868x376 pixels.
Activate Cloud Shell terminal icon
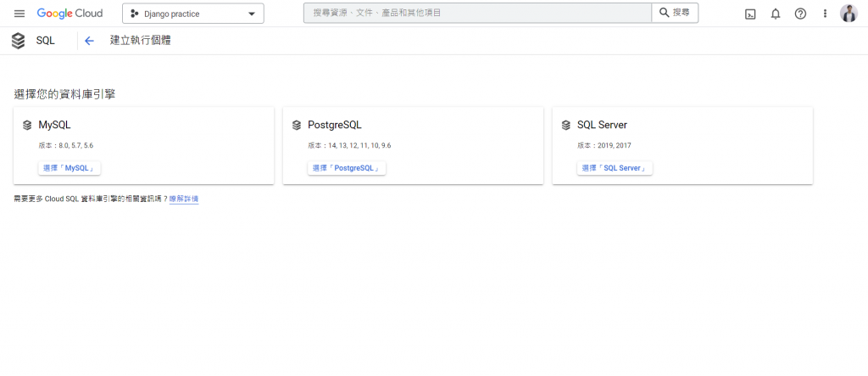750,14
